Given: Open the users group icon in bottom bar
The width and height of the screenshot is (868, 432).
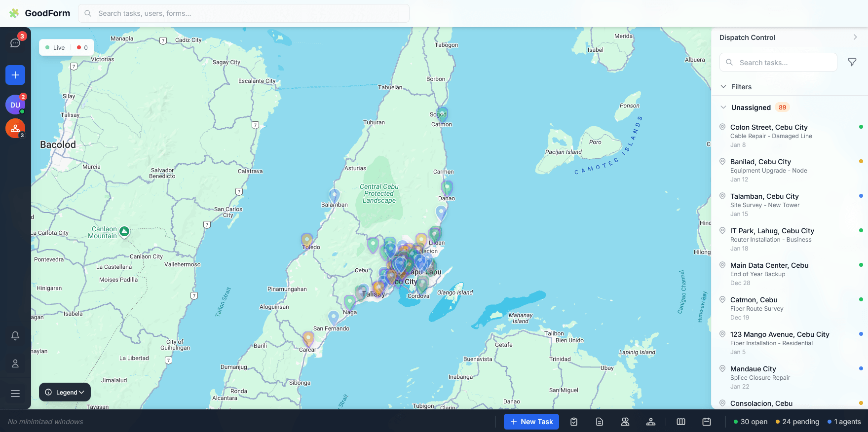Looking at the screenshot, I should (625, 422).
